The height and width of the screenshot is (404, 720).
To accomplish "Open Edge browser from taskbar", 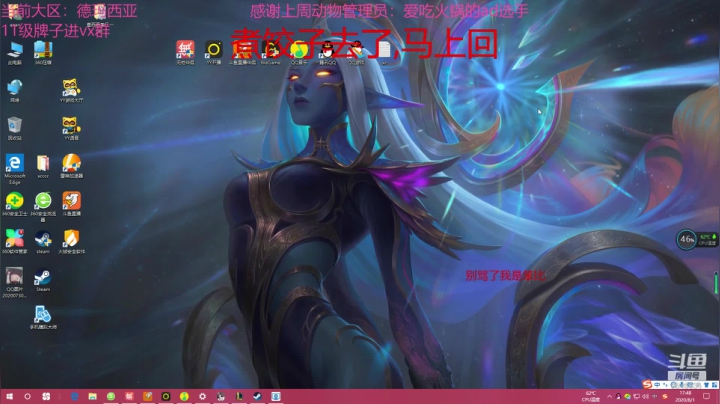I will [x=74, y=396].
